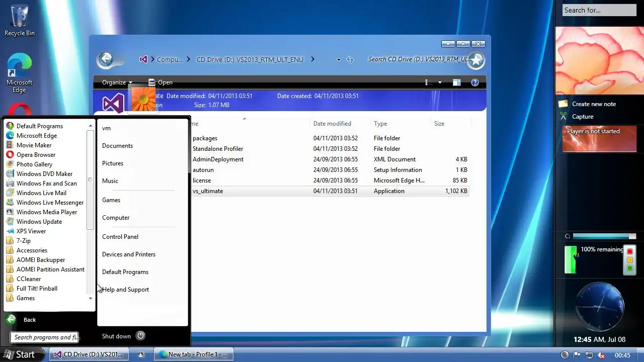Open Help and Support
644x362 pixels.
(125, 289)
